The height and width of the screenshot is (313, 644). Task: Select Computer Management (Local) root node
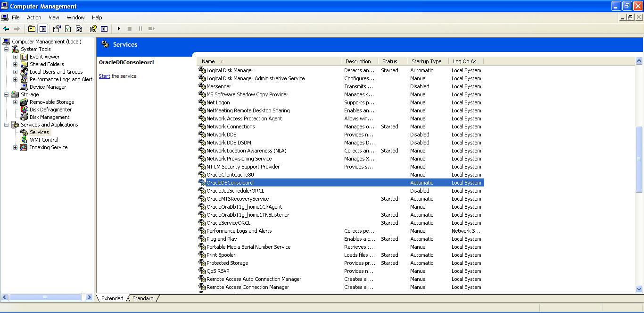[46, 42]
